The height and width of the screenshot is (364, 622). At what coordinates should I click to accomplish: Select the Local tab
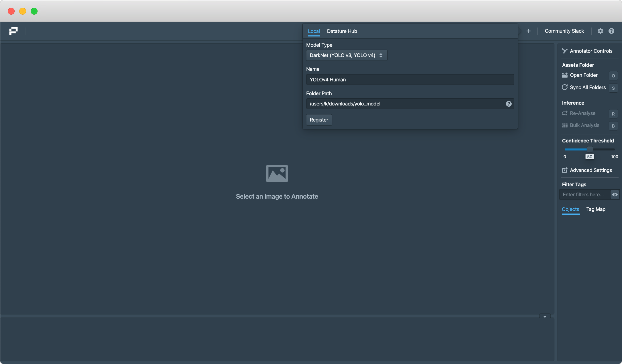tap(314, 31)
